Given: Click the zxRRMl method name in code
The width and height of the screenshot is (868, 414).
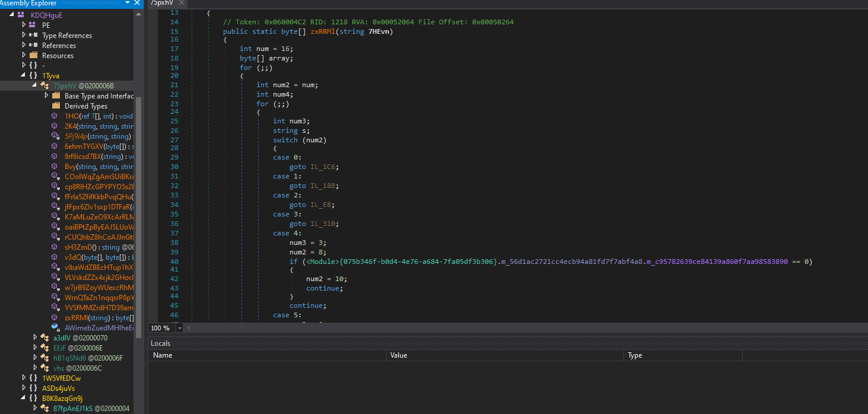Looking at the screenshot, I should click(323, 31).
